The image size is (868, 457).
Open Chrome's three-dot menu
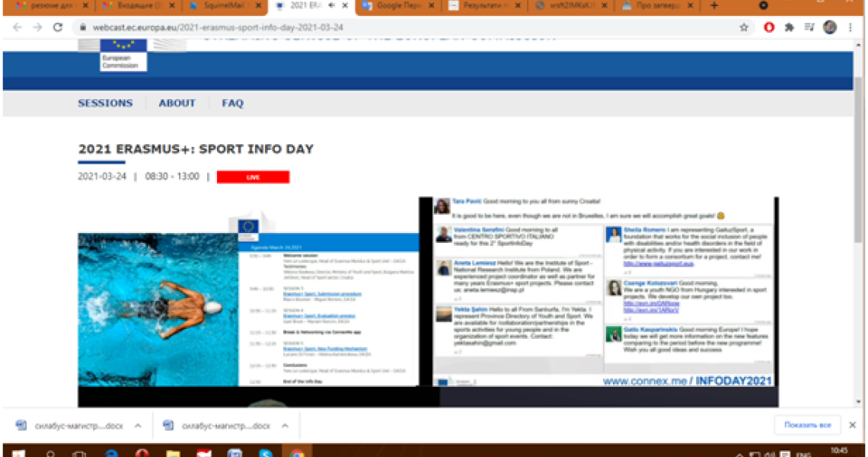[x=850, y=27]
